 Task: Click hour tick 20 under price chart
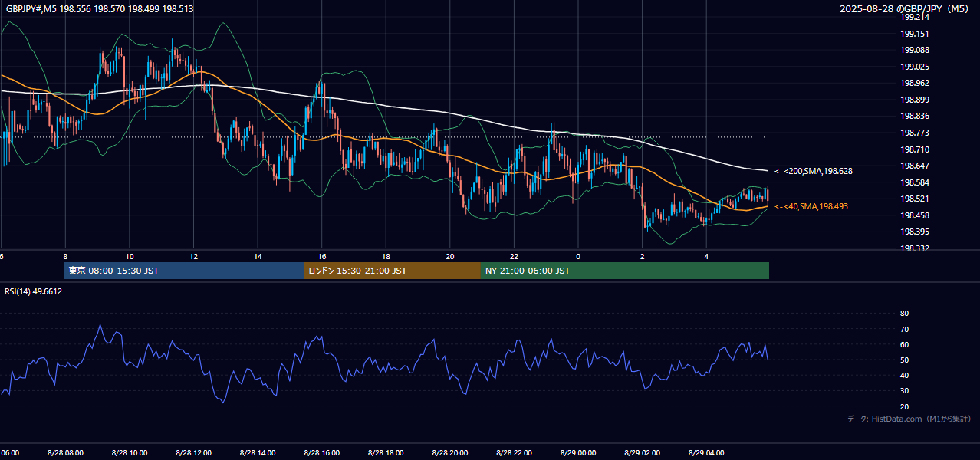(450, 256)
